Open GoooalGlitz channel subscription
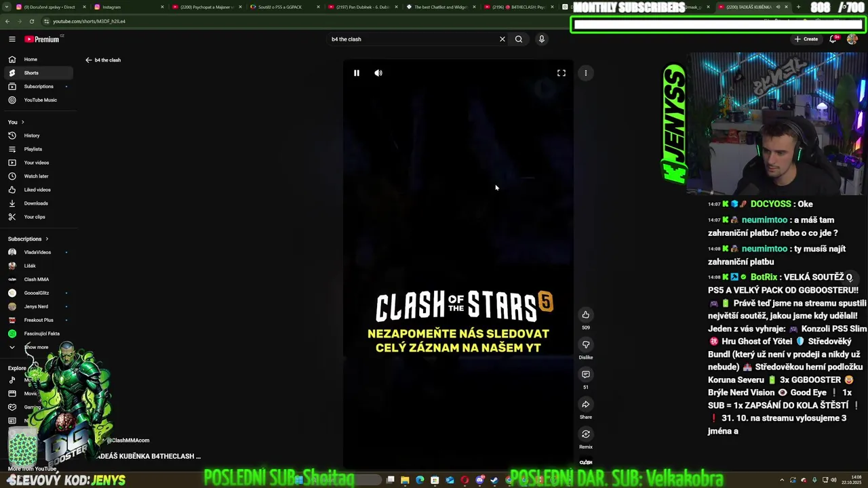The image size is (868, 488). coord(38,293)
